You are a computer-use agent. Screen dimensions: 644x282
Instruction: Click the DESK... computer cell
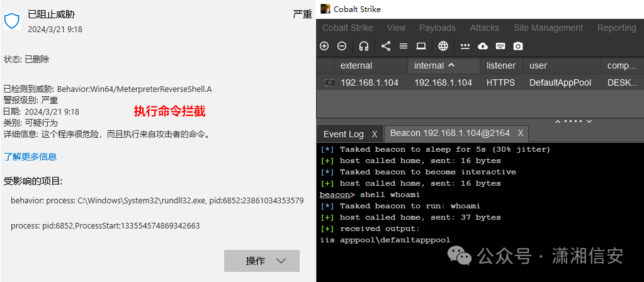click(623, 82)
